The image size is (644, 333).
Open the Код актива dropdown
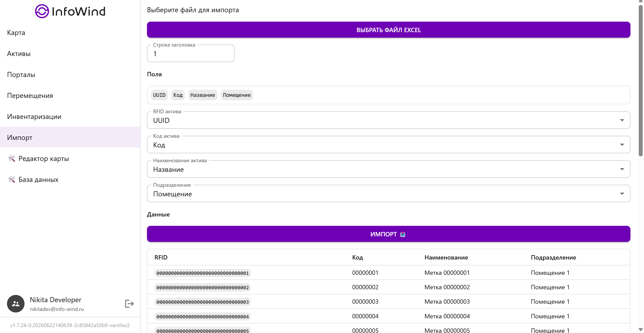[x=388, y=145]
